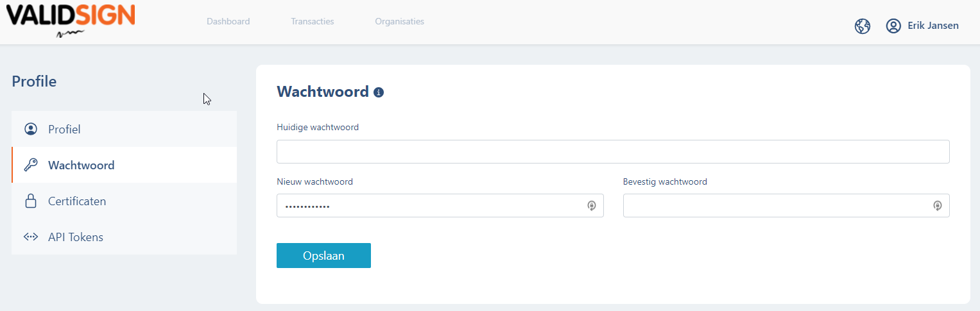Screen dimensions: 980x311
Task: Click into the Nieuw wachtwoord field
Action: point(440,206)
